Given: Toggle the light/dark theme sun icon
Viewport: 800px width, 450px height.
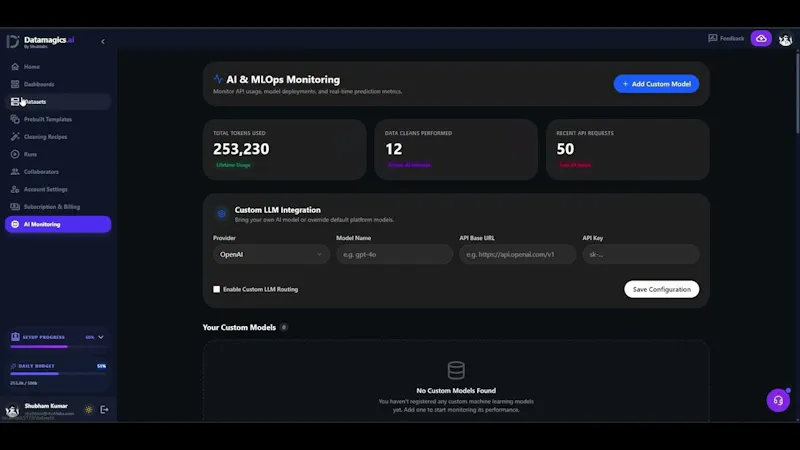Looking at the screenshot, I should point(89,410).
